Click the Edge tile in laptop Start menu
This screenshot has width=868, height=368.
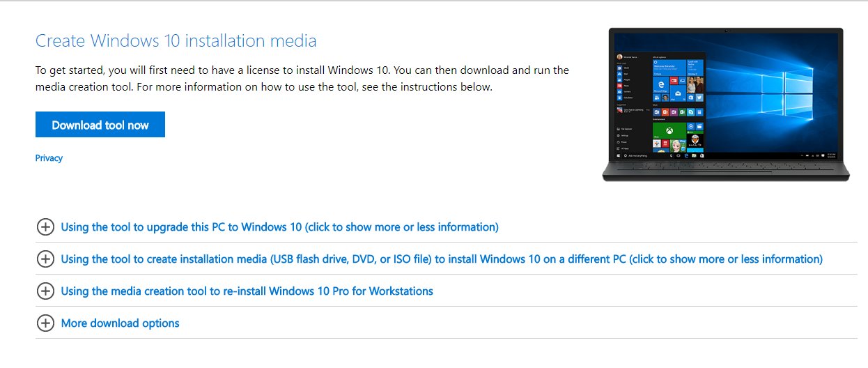click(x=661, y=85)
